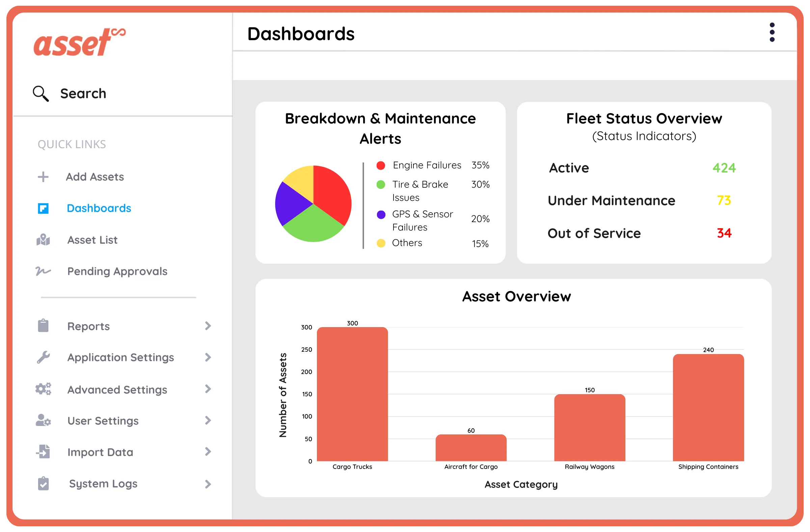Select Pending Approvals in the sidebar

pos(117,271)
